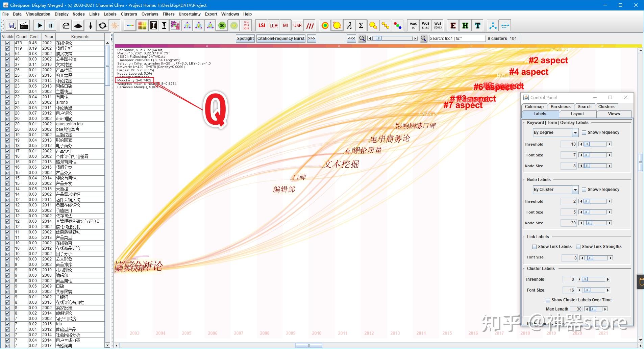Click the clapperboard movie icon
This screenshot has height=349, width=644.
click(x=24, y=25)
